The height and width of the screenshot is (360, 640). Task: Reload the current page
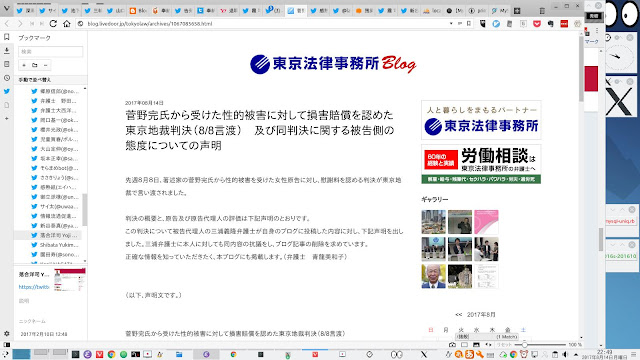(x=53, y=24)
